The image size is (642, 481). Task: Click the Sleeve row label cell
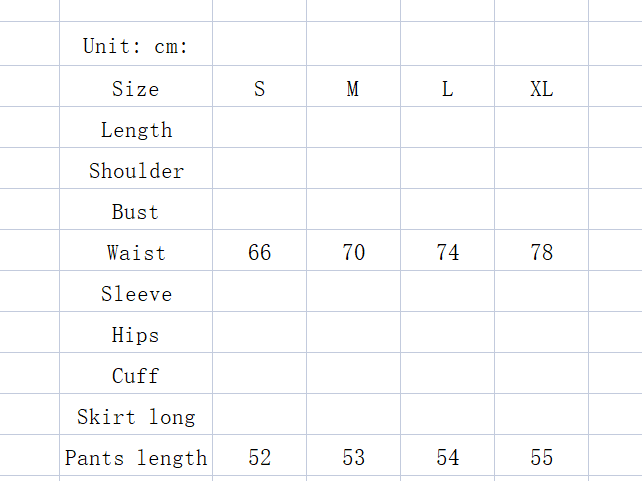(x=136, y=294)
